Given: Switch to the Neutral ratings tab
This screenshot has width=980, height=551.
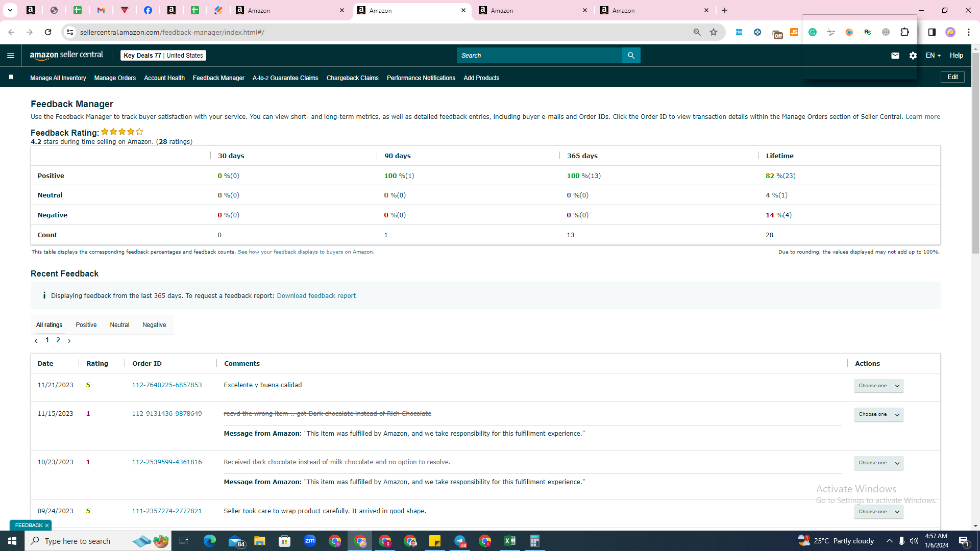Looking at the screenshot, I should [x=119, y=325].
